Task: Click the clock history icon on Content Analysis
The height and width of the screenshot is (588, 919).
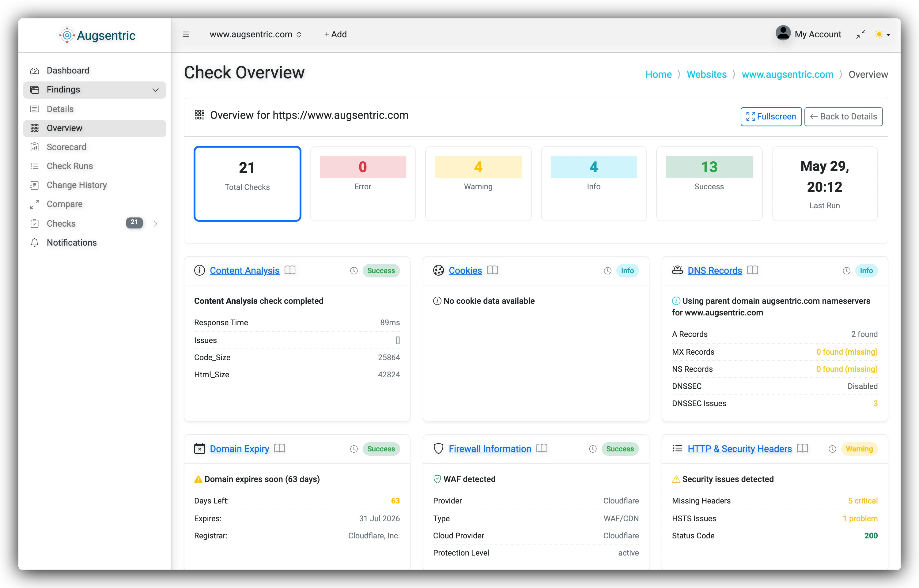Action: 354,271
